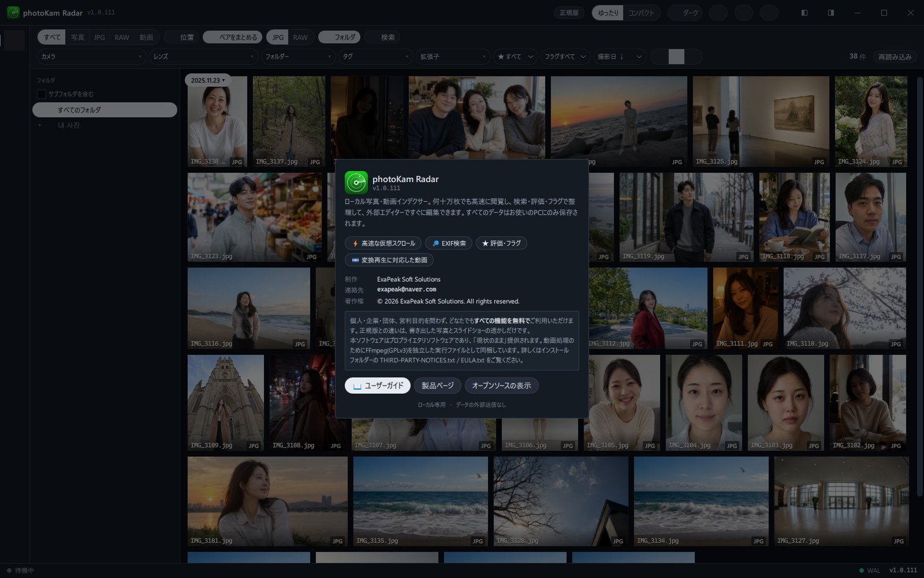Open the 拡張子 extension dropdown

click(453, 57)
